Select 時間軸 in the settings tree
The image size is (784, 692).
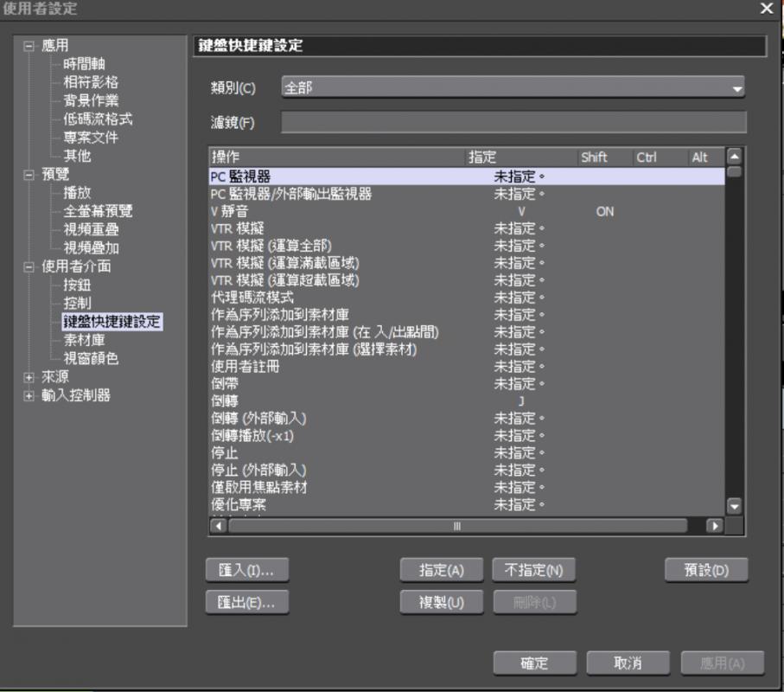84,64
